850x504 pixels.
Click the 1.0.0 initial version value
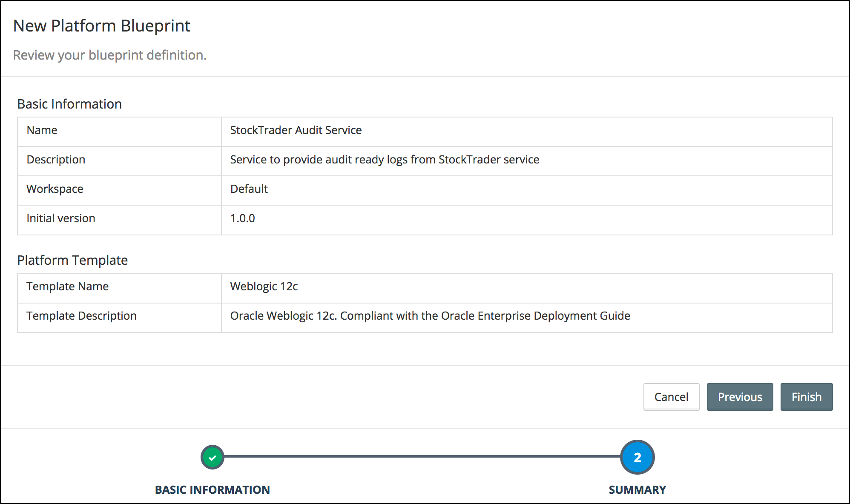242,218
